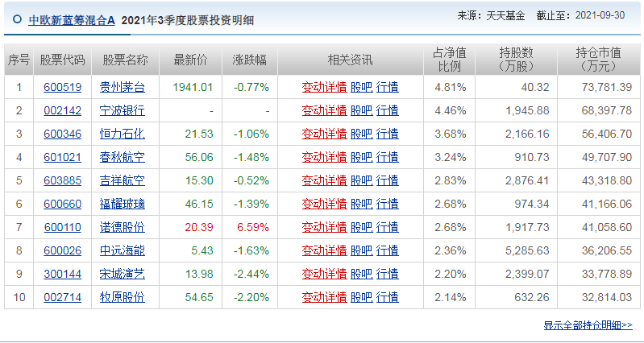Open the 吉祥航空 stock name link
The width and height of the screenshot is (644, 343).
pos(123,181)
